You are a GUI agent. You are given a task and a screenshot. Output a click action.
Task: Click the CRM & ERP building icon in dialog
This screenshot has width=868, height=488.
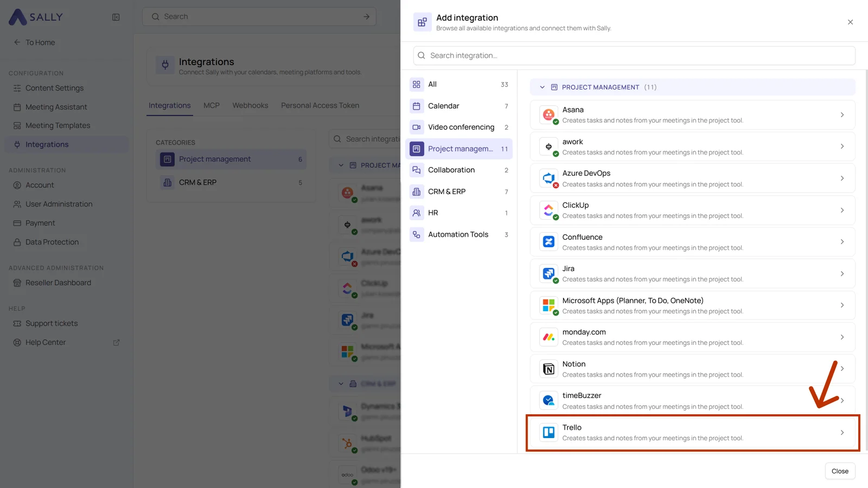[417, 191]
